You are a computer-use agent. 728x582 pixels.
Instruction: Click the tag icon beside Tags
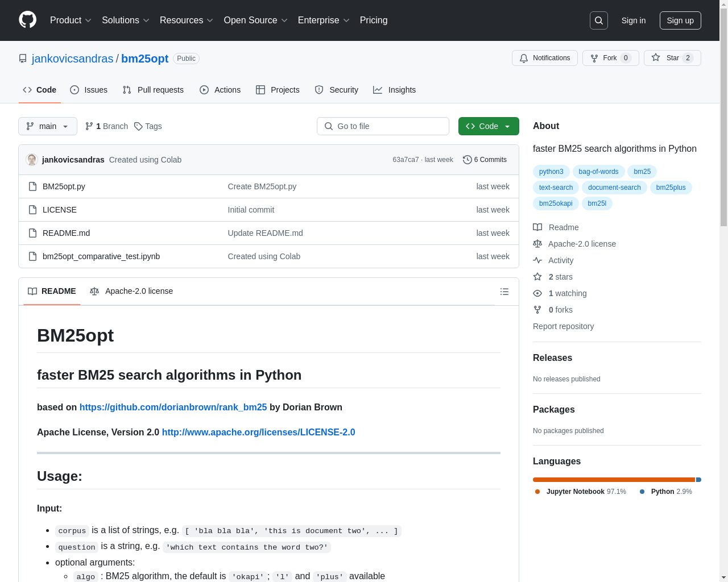point(138,126)
